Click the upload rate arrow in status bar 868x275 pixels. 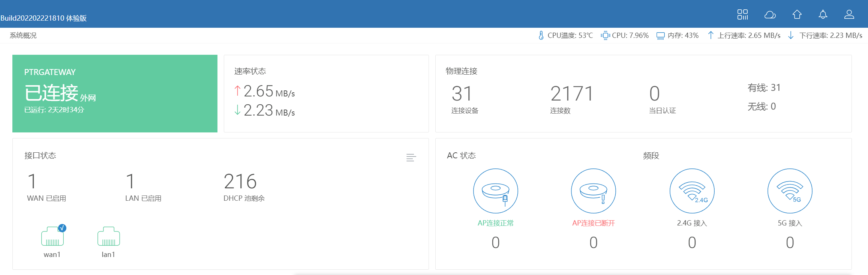[x=711, y=35]
